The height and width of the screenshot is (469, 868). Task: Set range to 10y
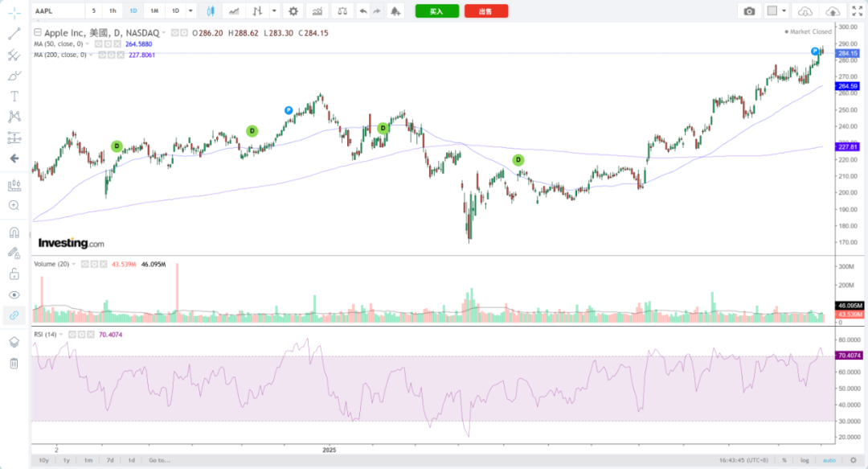[x=43, y=460]
